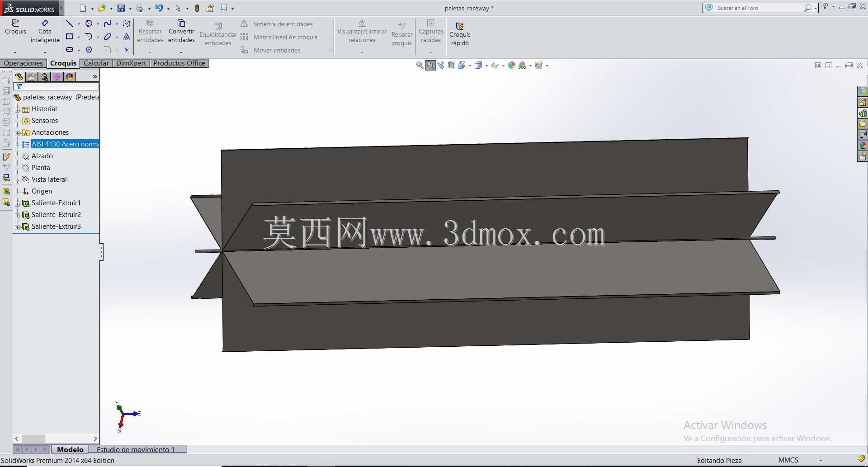This screenshot has height=467, width=868.
Task: Select the Modelo bottom tab
Action: 70,449
